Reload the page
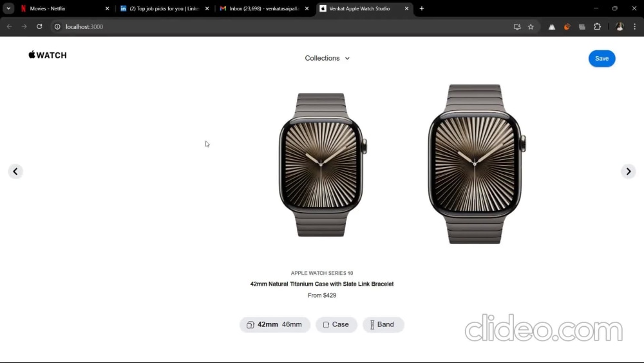644x363 pixels. coord(39,26)
